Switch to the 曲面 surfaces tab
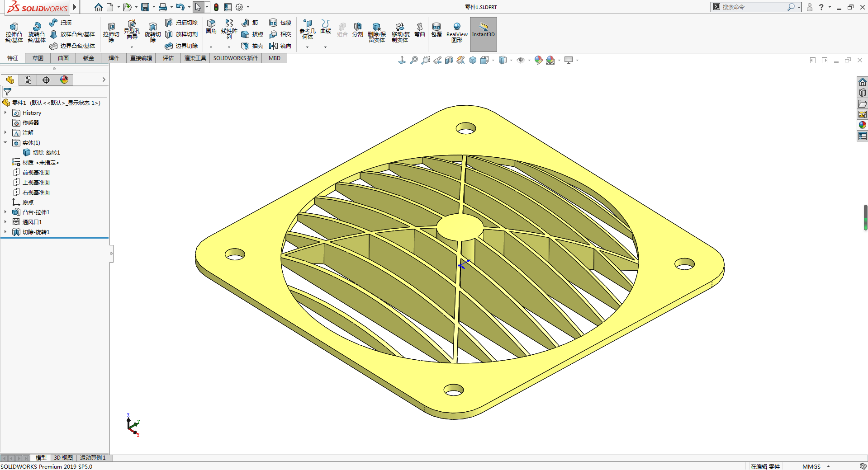The width and height of the screenshot is (868, 470). [x=63, y=58]
